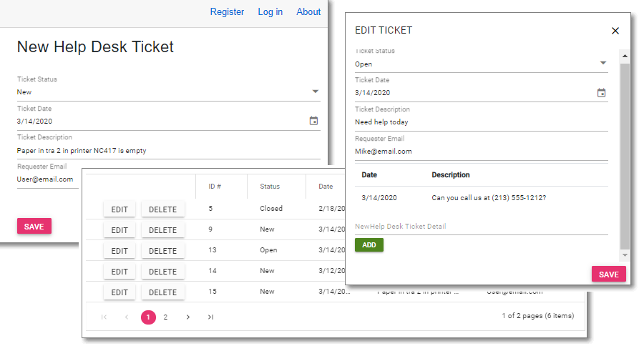Image resolution: width=644 pixels, height=351 pixels.
Task: Expand Ticket Status dropdown showing Open
Action: point(602,63)
